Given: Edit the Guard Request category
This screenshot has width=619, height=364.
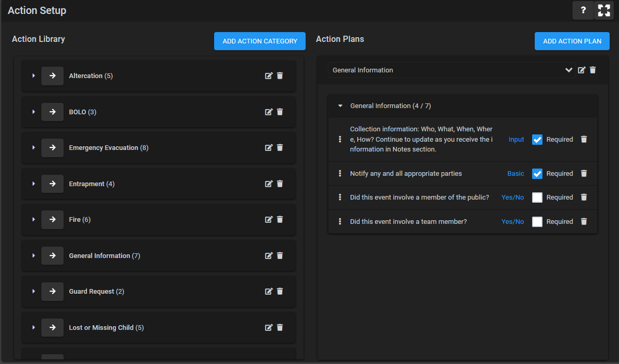Looking at the screenshot, I should (268, 292).
